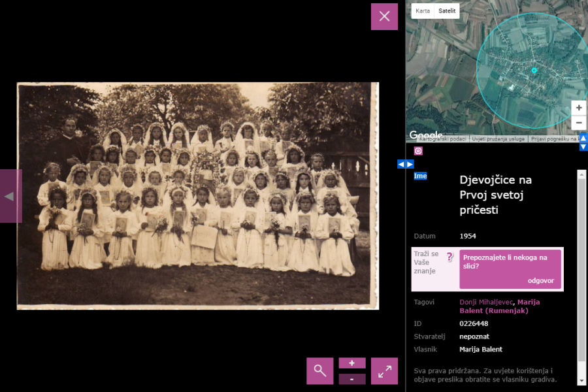Click the blue down arrow below the map

coord(583,147)
